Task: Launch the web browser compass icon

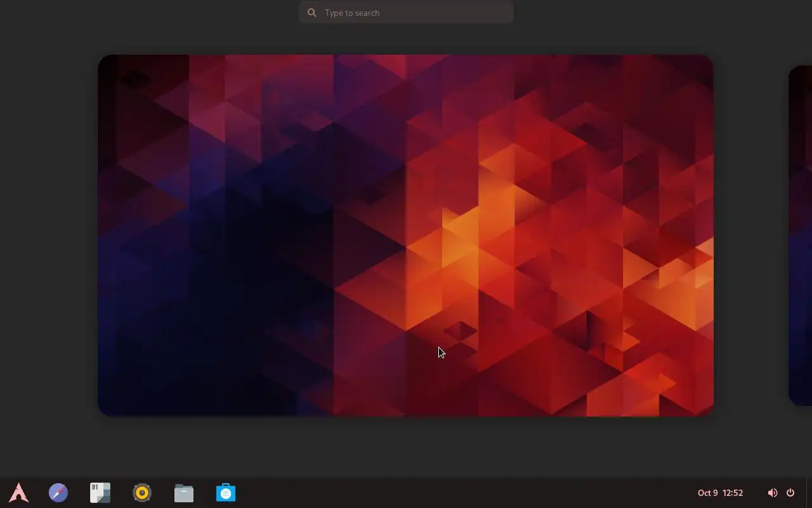Action: pos(58,493)
